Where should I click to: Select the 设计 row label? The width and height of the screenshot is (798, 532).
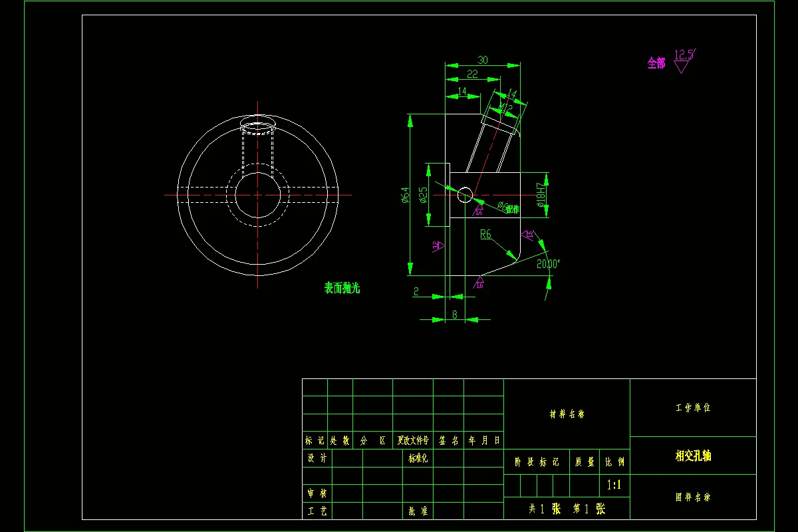coord(317,458)
